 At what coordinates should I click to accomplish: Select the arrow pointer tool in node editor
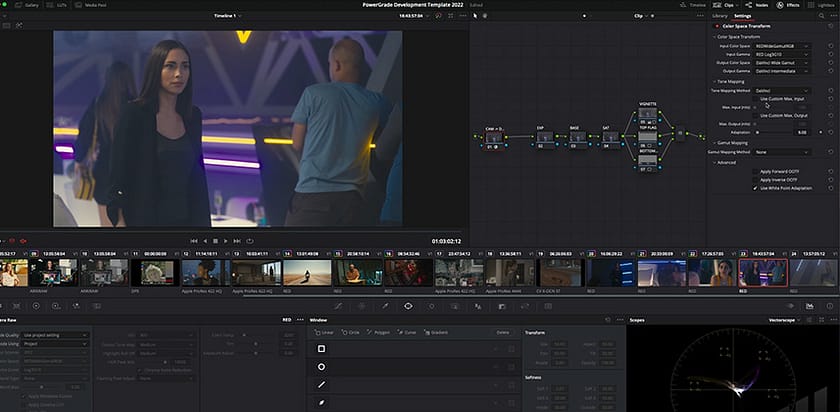[475, 16]
